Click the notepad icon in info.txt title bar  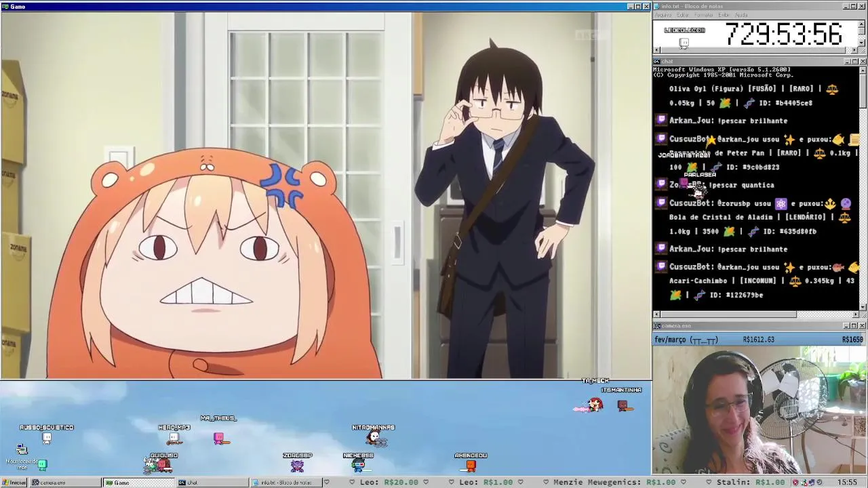pyautogui.click(x=656, y=6)
